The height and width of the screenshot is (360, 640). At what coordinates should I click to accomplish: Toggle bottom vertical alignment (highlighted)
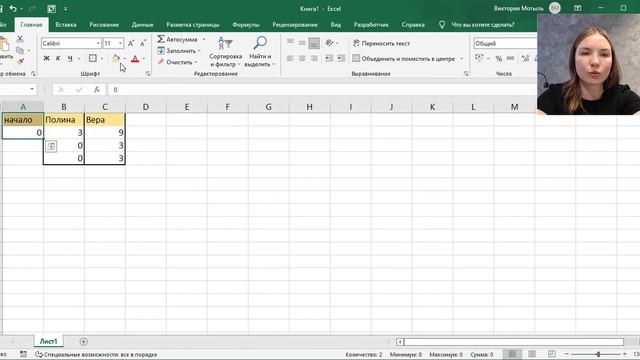[314, 43]
